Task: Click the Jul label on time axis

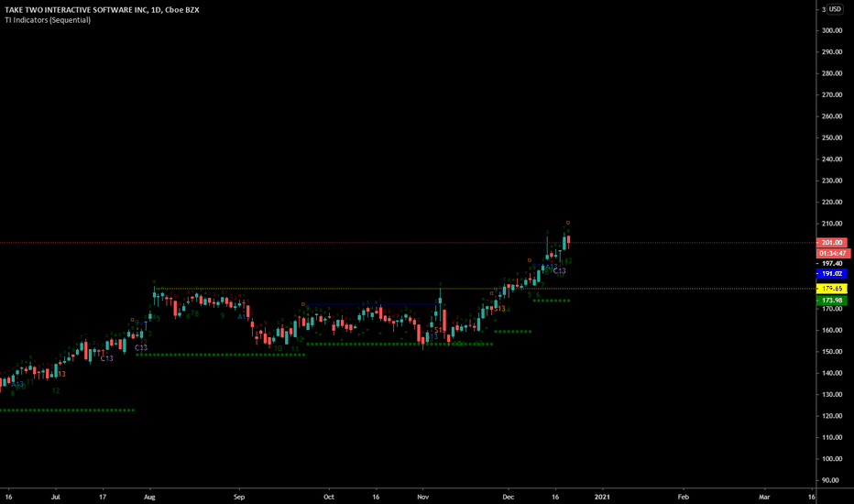Action: click(x=56, y=497)
